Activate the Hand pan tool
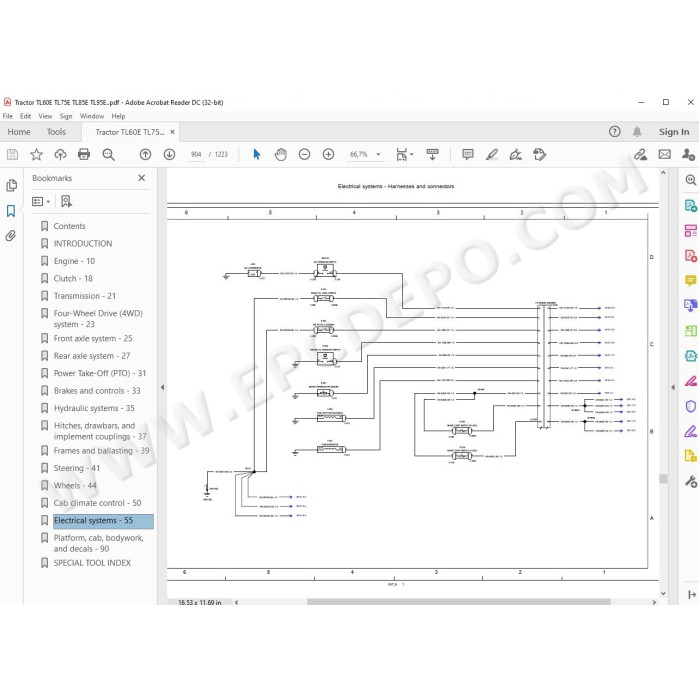The width and height of the screenshot is (700, 700). (280, 154)
